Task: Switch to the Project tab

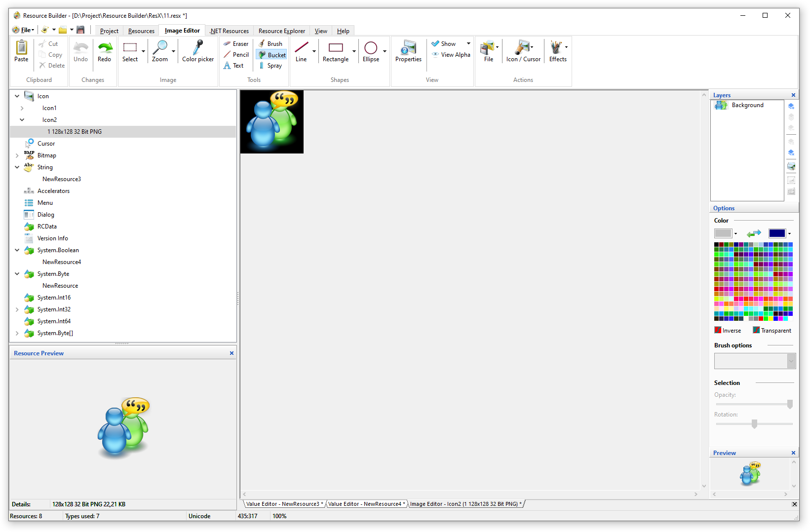Action: (x=109, y=31)
